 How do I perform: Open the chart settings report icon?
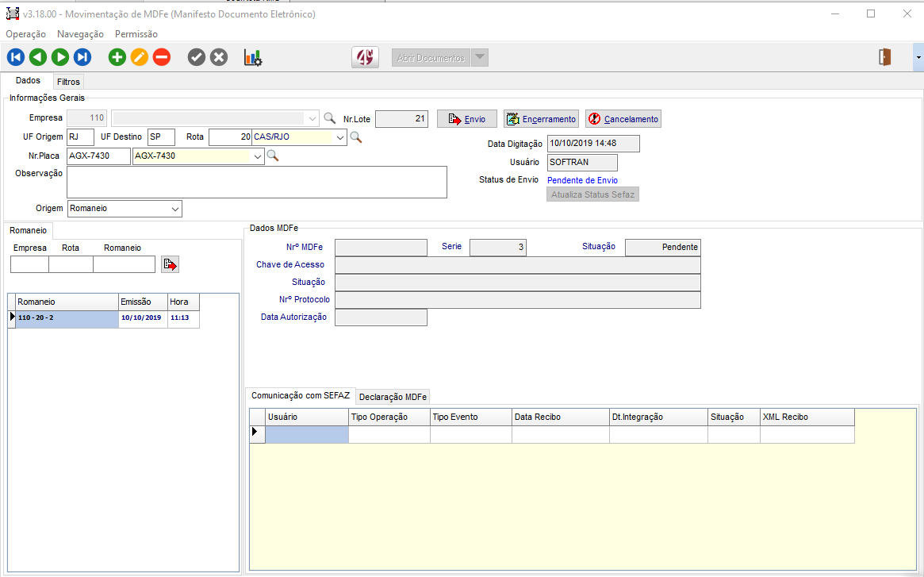(253, 57)
